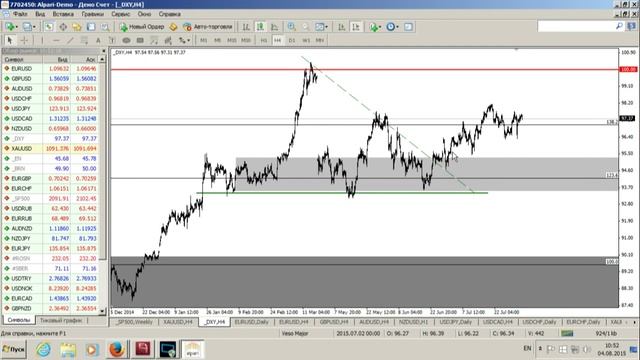Draw a vertical line tool

42,40
